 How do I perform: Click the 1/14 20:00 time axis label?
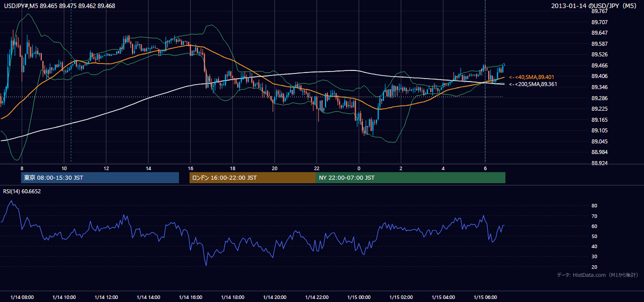tap(275, 297)
